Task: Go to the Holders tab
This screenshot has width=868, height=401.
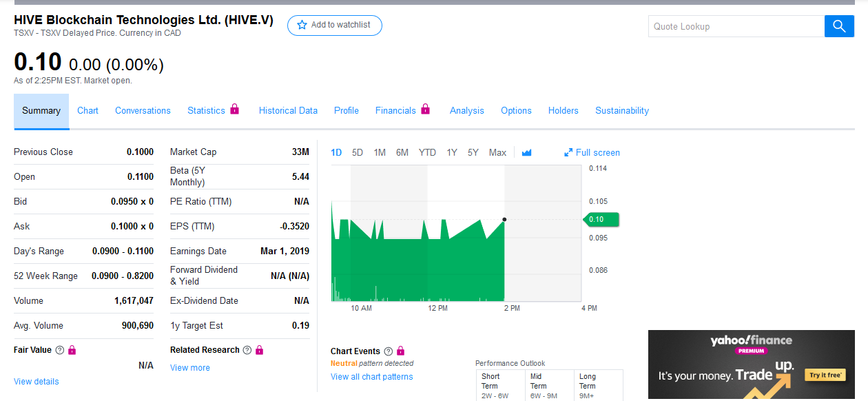Action: (564, 110)
